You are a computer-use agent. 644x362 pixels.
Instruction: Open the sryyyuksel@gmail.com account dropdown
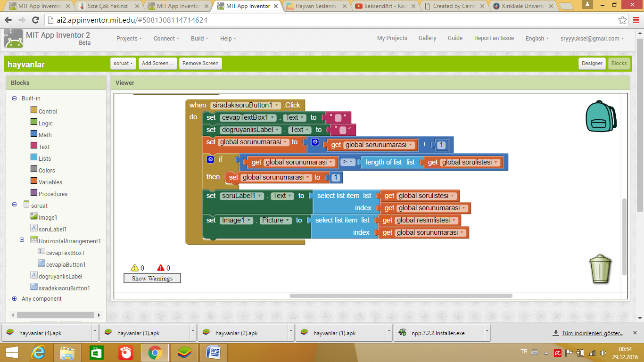(x=592, y=39)
